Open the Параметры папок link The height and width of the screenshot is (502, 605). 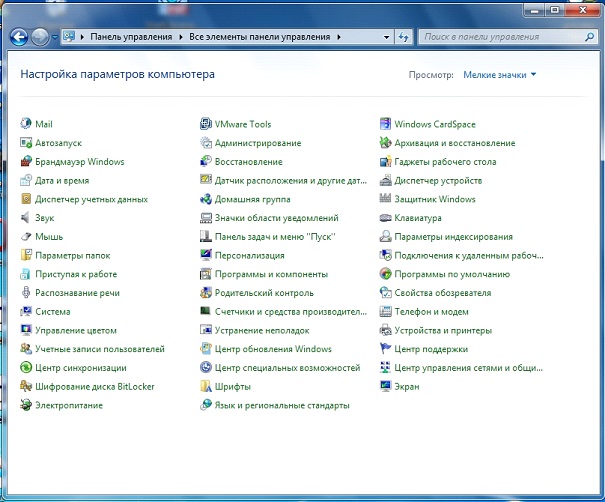point(73,255)
